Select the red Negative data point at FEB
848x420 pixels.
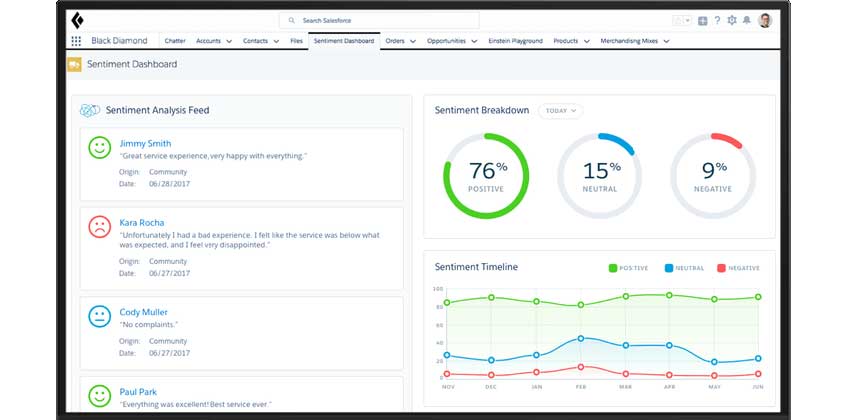(581, 367)
